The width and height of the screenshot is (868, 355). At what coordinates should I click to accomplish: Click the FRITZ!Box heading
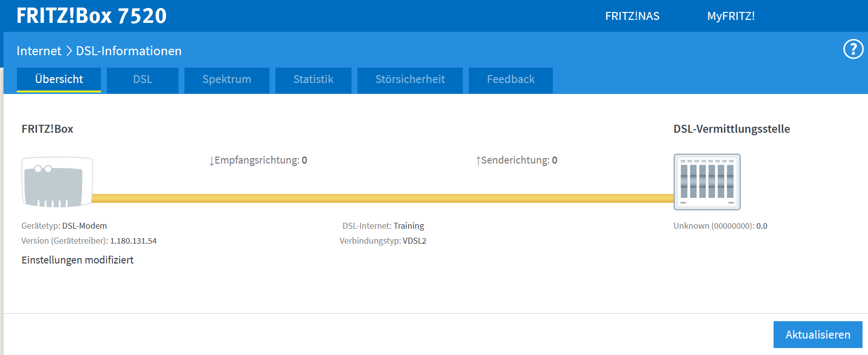[47, 129]
